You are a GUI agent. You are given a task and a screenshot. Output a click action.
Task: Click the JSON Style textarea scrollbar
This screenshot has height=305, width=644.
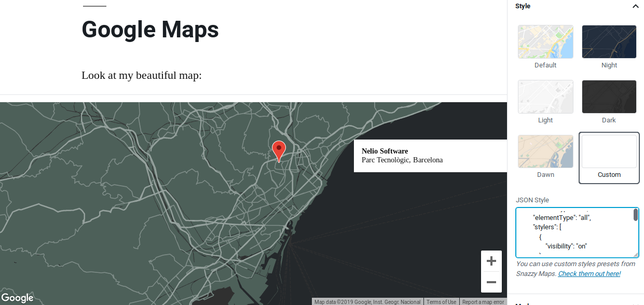click(x=636, y=215)
